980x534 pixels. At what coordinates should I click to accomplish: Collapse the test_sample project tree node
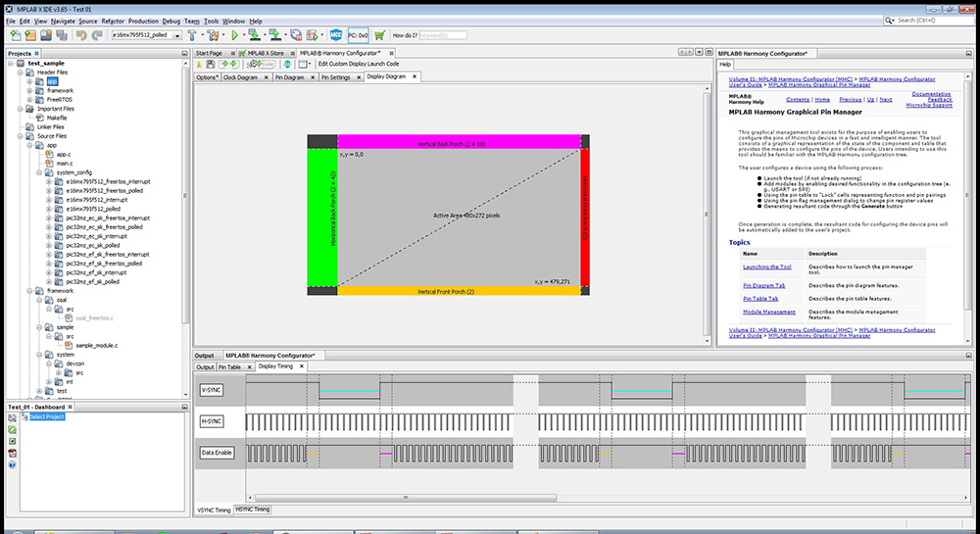click(x=11, y=63)
